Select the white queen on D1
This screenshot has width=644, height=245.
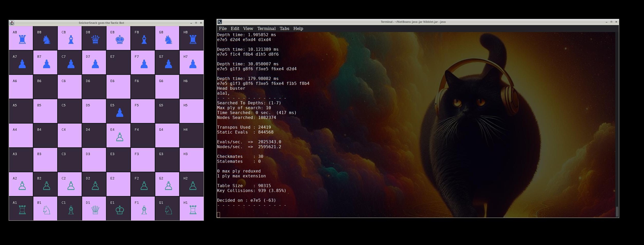click(95, 210)
